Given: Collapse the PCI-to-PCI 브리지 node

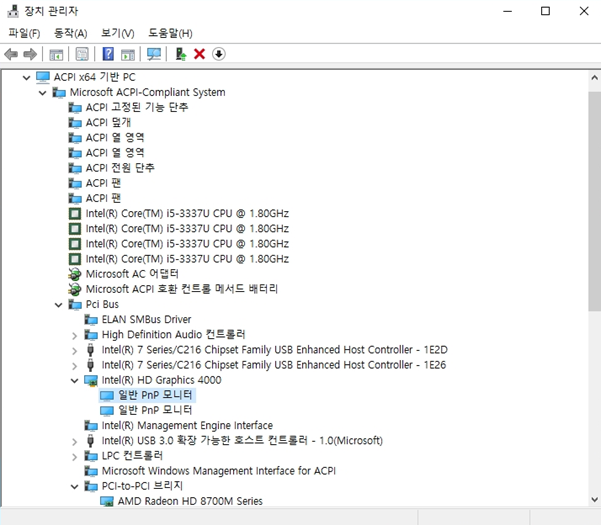Looking at the screenshot, I should (74, 487).
